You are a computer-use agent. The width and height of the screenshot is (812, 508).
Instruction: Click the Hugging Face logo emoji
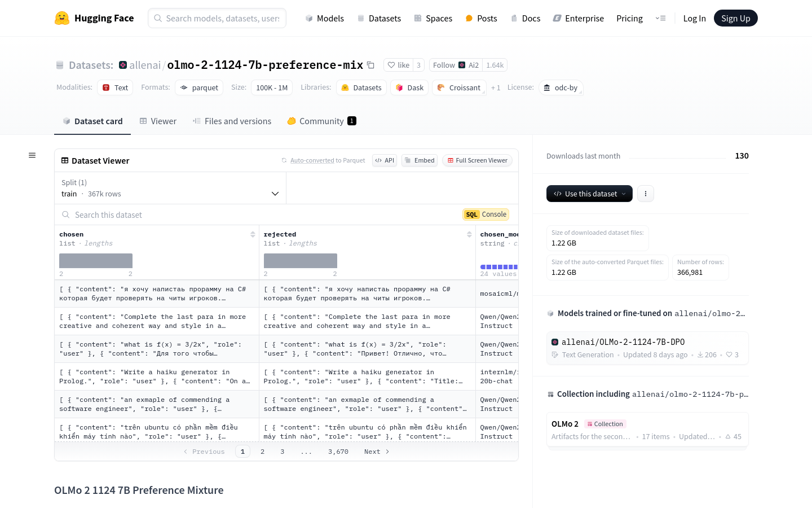pyautogui.click(x=62, y=18)
